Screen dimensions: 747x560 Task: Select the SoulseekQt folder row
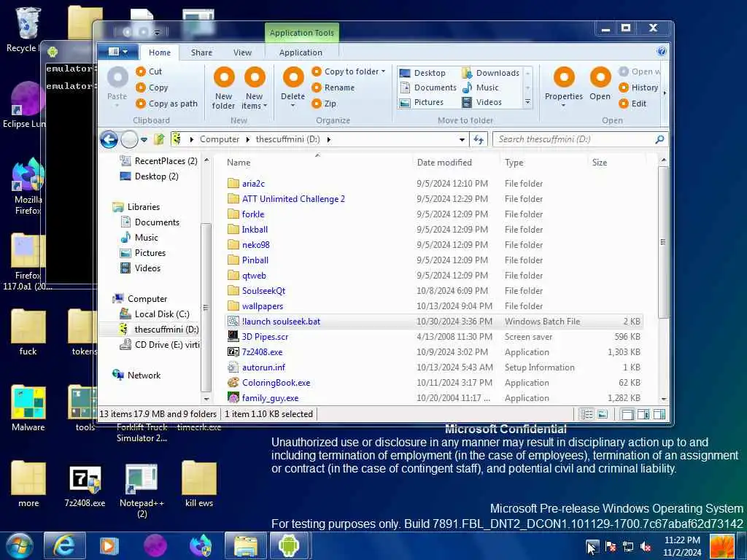click(434, 291)
